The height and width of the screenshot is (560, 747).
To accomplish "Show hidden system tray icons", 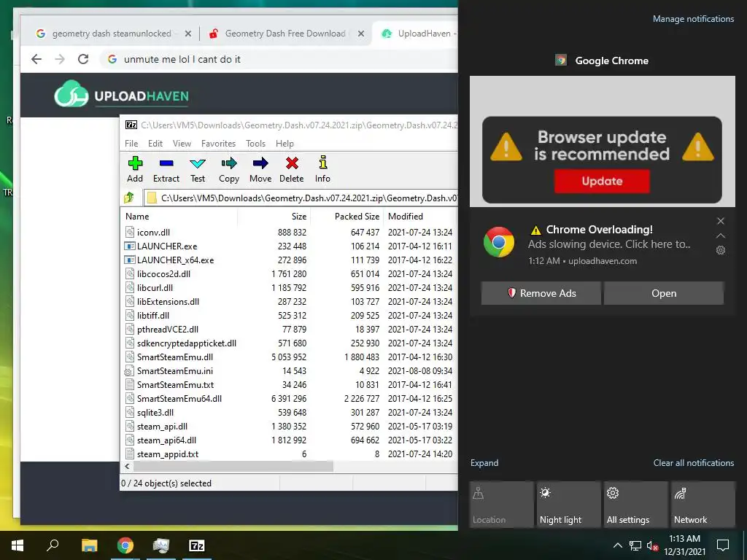I will [x=617, y=545].
